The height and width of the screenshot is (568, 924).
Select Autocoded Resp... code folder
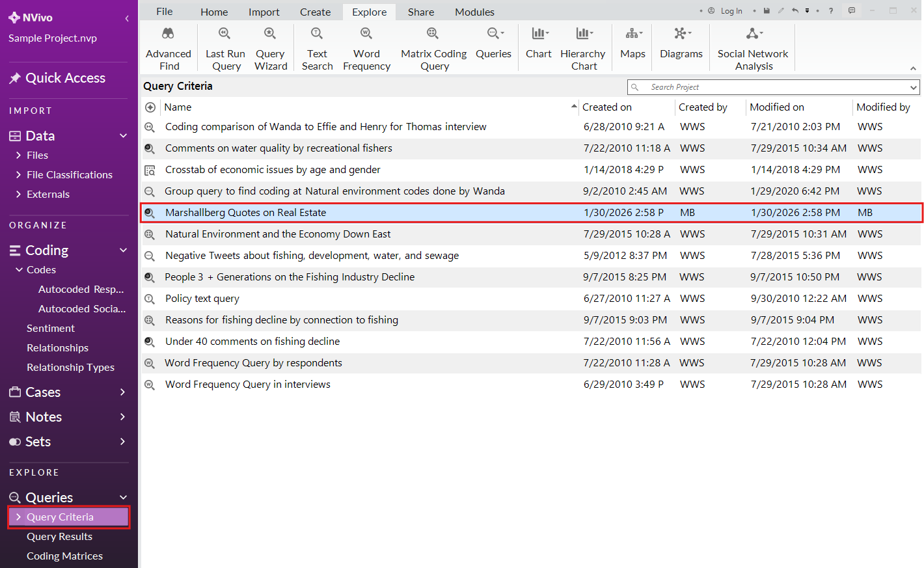[x=81, y=290]
